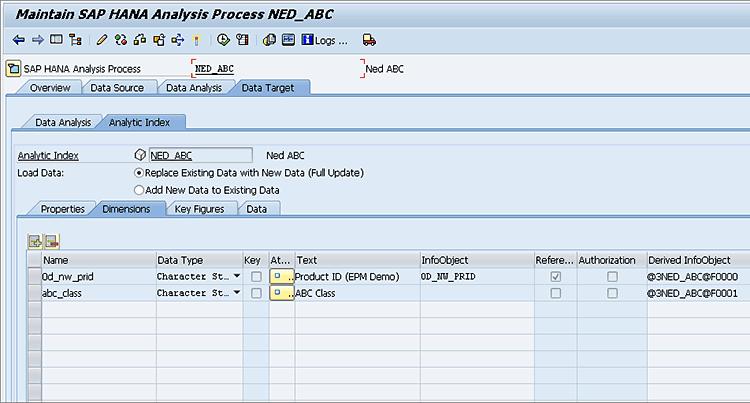750x403 pixels.
Task: Open attributes button for abc_class row
Action: pyautogui.click(x=282, y=293)
